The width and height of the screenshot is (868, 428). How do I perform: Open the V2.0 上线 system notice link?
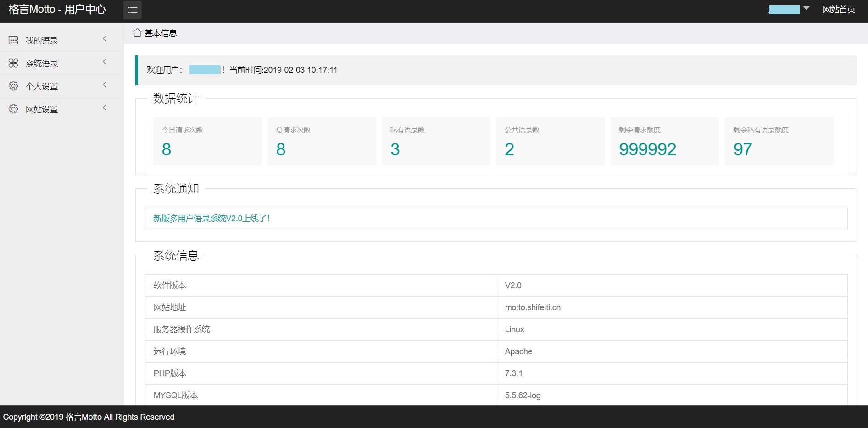(211, 219)
